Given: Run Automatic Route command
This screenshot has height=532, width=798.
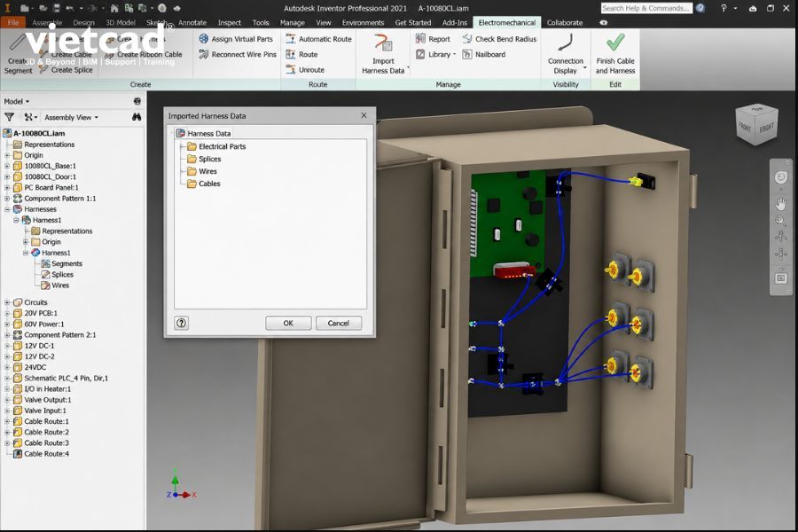Looking at the screenshot, I should (318, 39).
